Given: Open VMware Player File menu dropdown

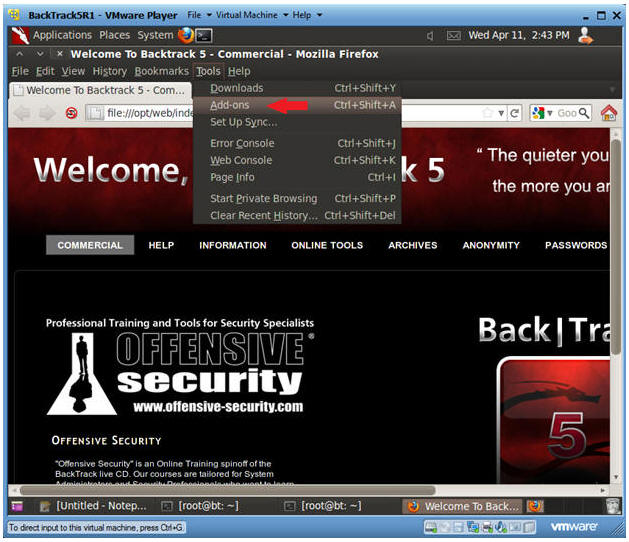Looking at the screenshot, I should pyautogui.click(x=199, y=15).
